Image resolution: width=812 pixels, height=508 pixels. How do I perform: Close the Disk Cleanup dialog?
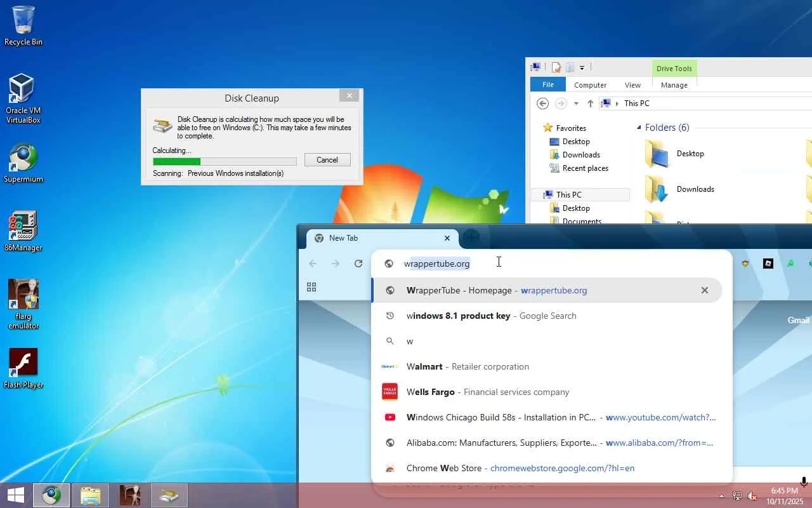coord(349,95)
